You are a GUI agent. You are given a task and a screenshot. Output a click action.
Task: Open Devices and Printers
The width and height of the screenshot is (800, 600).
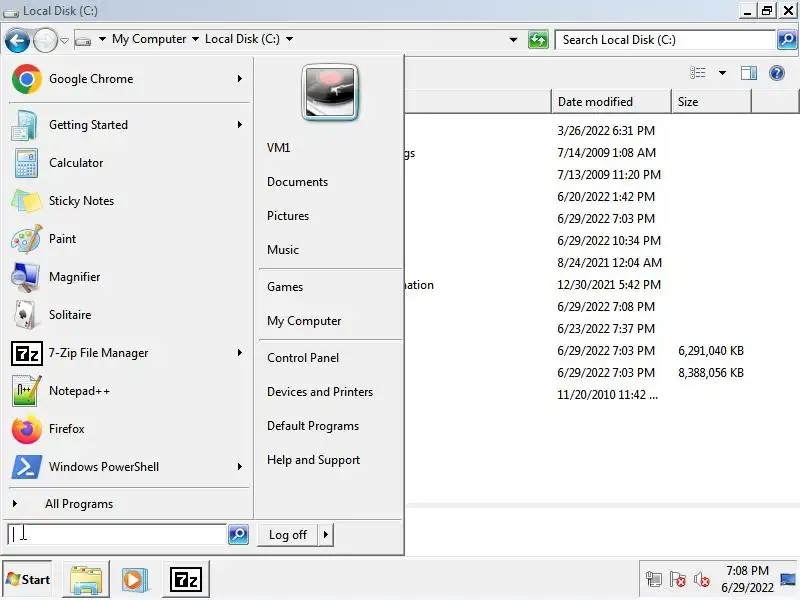pos(320,392)
